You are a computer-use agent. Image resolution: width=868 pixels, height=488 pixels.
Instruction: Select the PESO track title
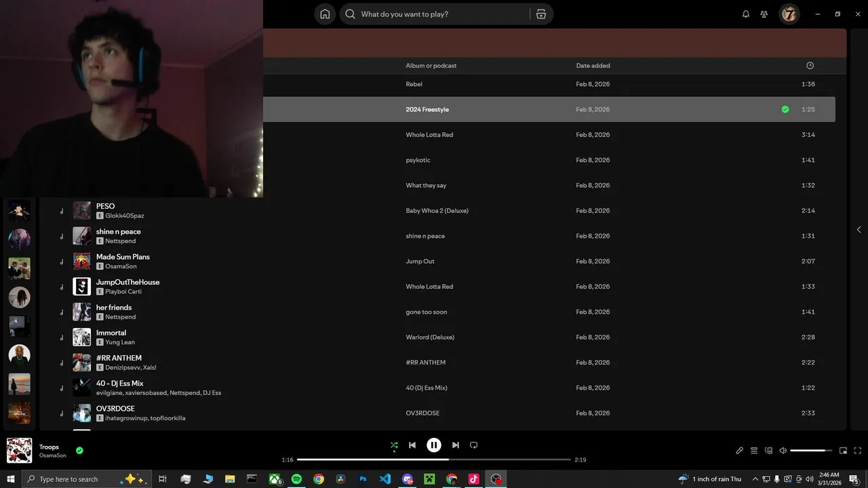105,206
